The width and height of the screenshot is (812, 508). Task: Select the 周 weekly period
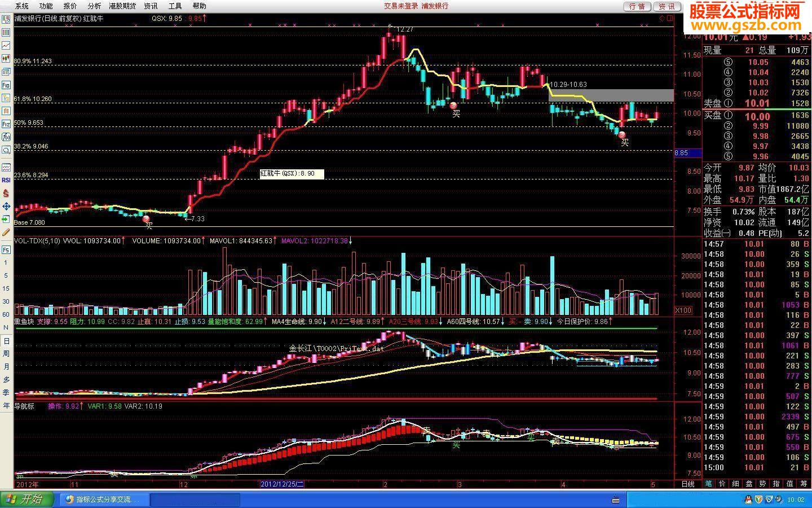click(x=6, y=354)
